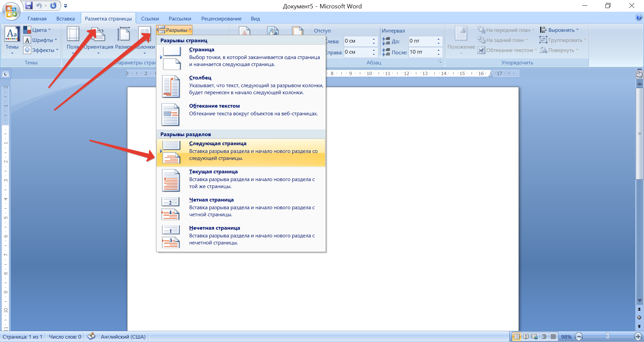Click the Save icon in quick access toolbar
Viewport: 644px width, 342px height.
coord(29,6)
